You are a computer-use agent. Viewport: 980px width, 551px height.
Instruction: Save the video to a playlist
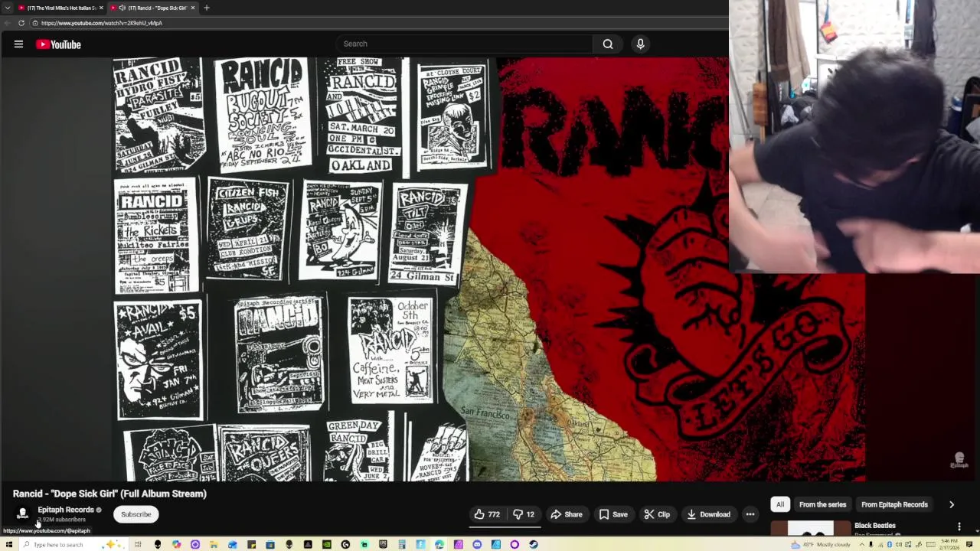click(613, 514)
